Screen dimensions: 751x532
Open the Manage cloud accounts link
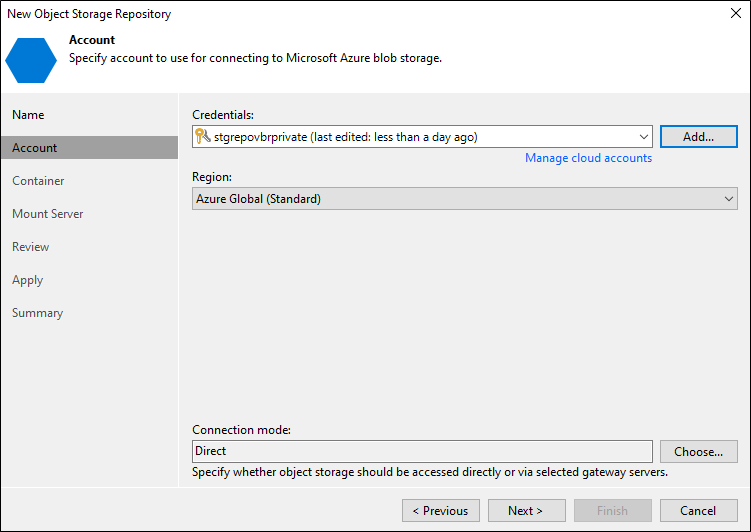coord(588,158)
